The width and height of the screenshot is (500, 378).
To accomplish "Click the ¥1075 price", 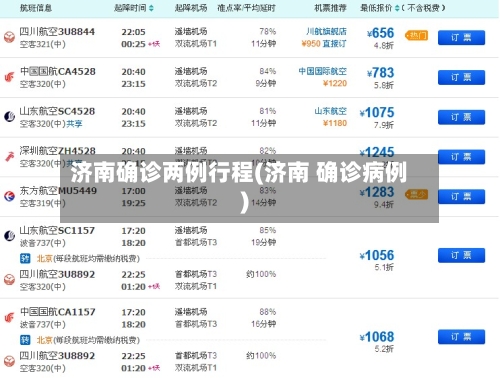I will pos(377,113).
